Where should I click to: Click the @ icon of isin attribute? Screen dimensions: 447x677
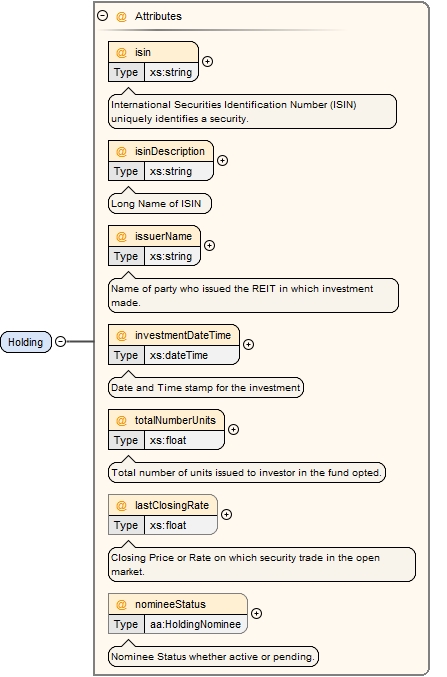(x=121, y=52)
